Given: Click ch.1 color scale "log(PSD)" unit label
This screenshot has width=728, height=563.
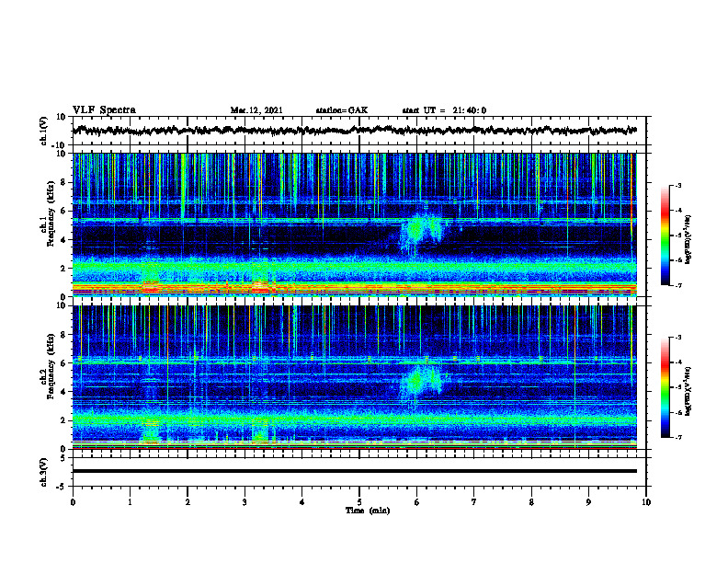Looking at the screenshot, I should [688, 240].
